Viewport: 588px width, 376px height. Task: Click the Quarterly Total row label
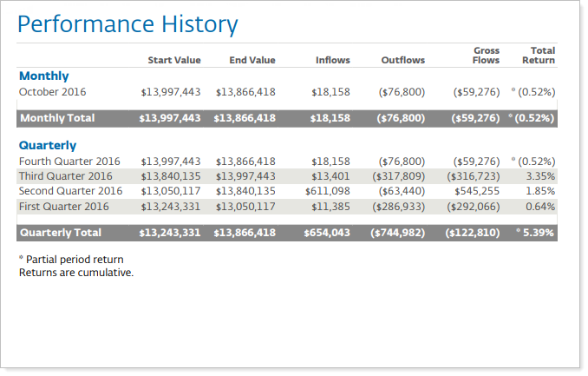coord(61,233)
